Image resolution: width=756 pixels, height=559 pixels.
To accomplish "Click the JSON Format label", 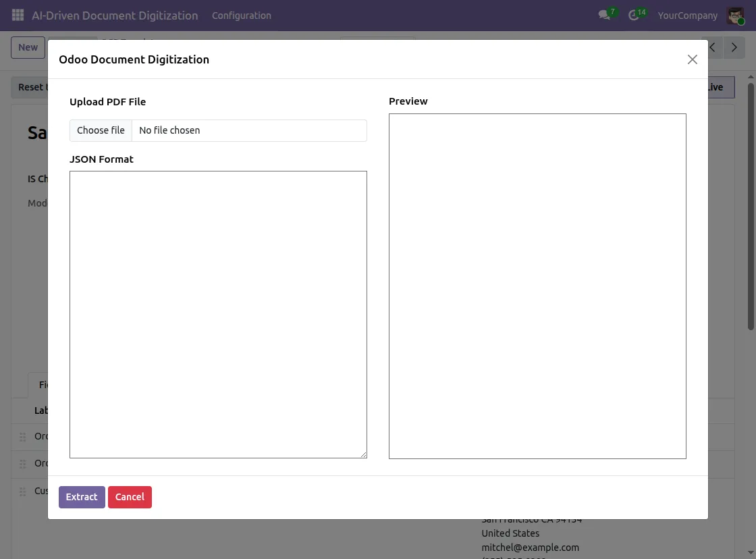I will (101, 159).
